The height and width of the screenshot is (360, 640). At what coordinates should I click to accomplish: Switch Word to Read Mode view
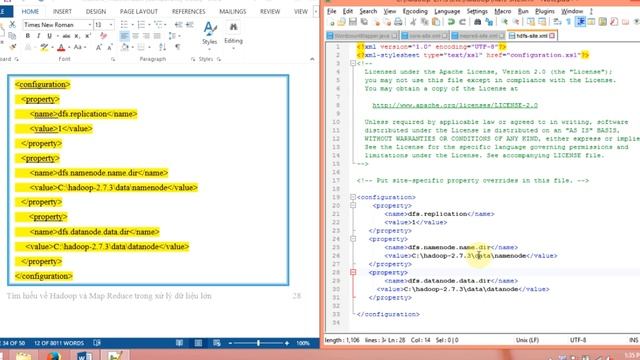179,343
